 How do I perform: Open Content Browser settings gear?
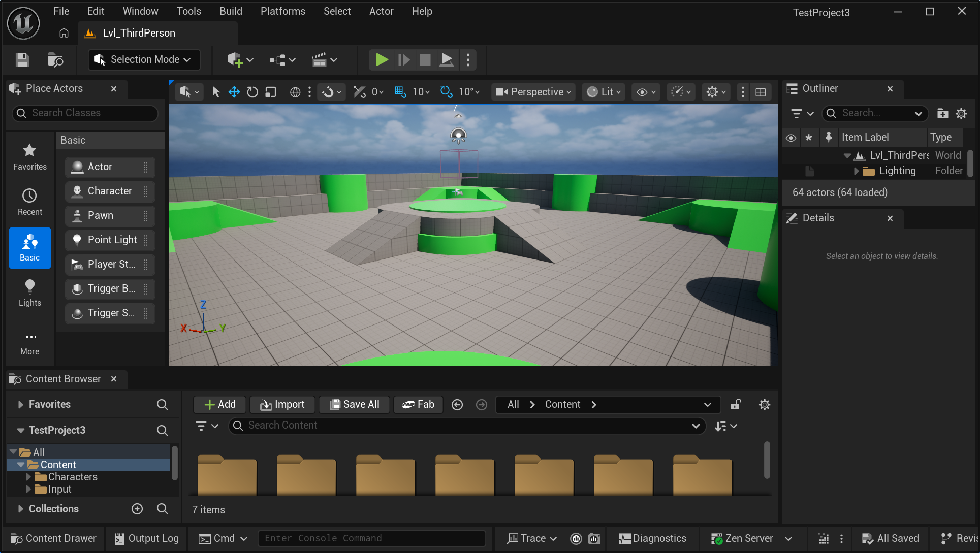(764, 404)
